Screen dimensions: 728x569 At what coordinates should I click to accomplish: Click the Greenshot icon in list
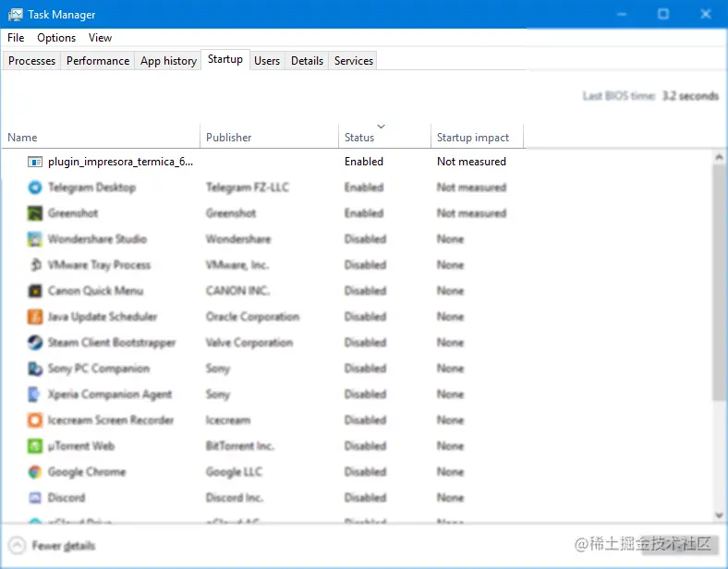(35, 213)
